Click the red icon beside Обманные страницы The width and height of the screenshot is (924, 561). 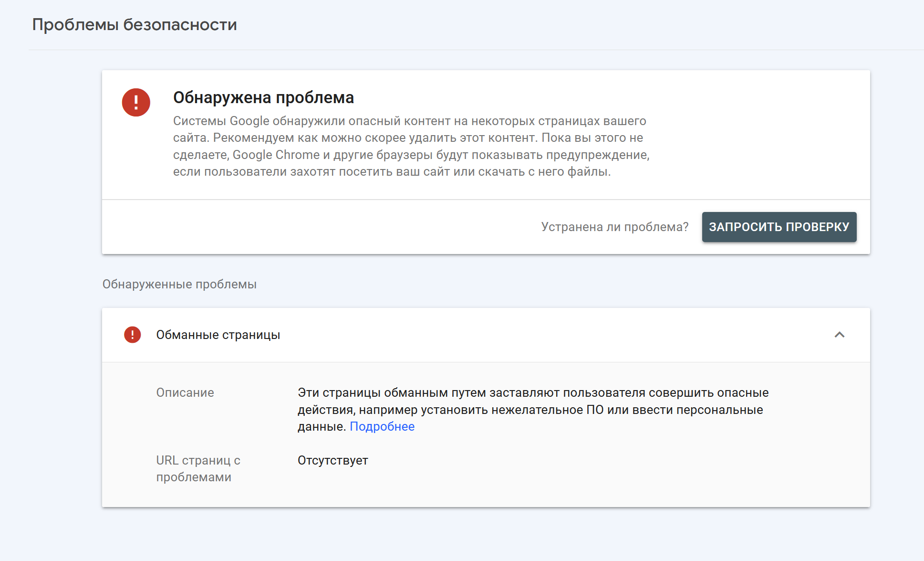pos(133,335)
